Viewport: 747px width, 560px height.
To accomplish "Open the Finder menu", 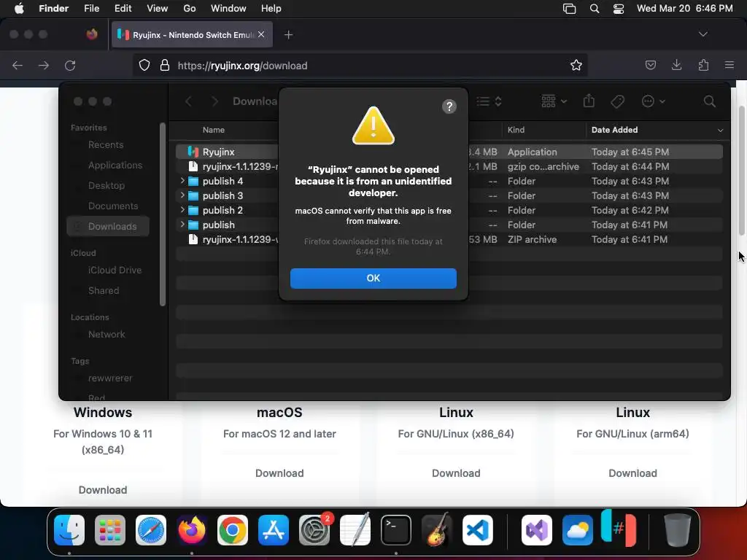I will (53, 9).
